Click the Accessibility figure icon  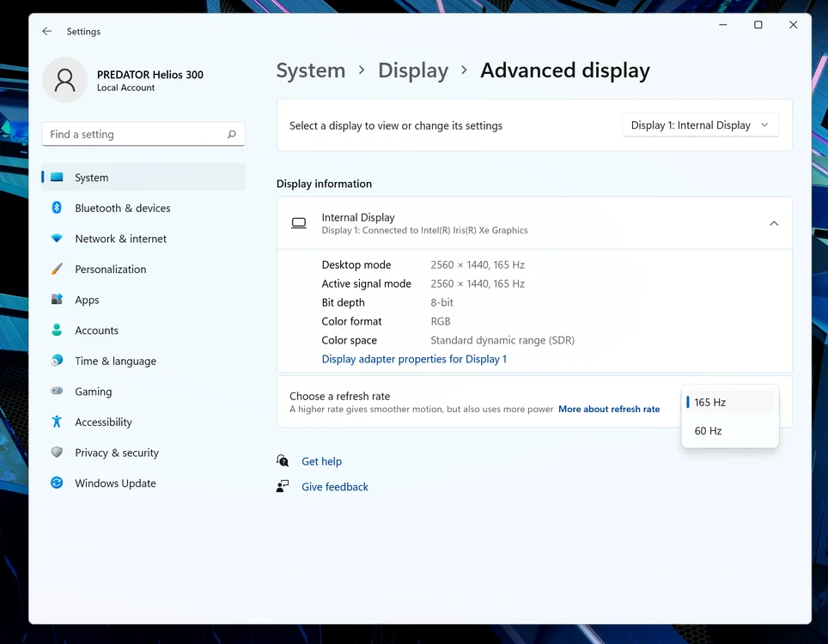point(57,422)
